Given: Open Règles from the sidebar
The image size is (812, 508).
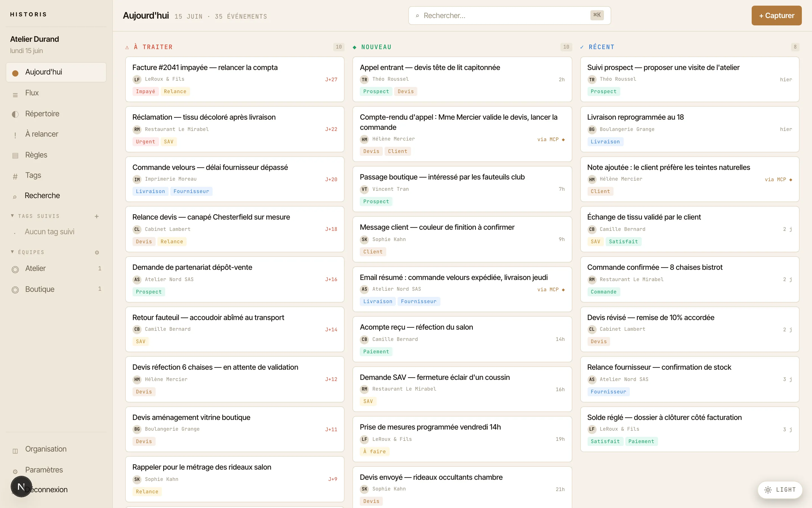Looking at the screenshot, I should tap(56, 155).
